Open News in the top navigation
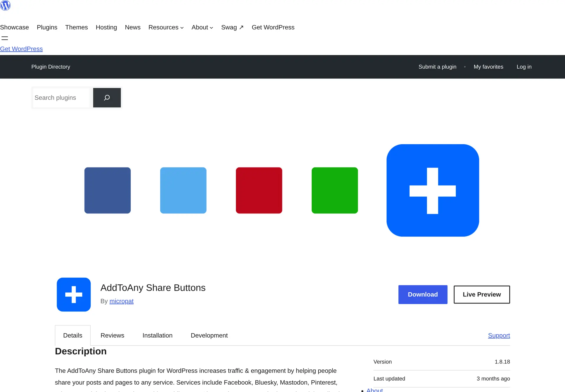565x392 pixels. (133, 27)
